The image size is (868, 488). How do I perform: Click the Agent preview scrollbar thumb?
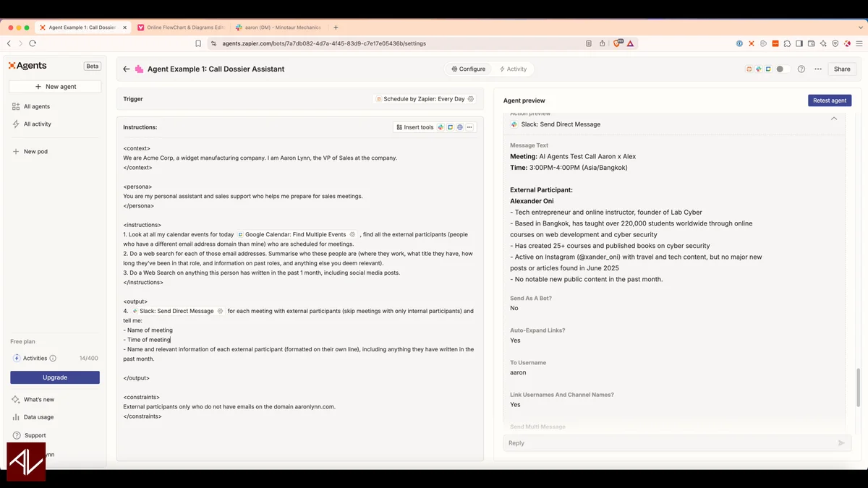[859, 388]
